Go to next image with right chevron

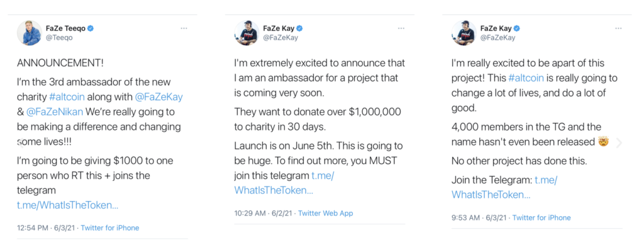click(619, 143)
